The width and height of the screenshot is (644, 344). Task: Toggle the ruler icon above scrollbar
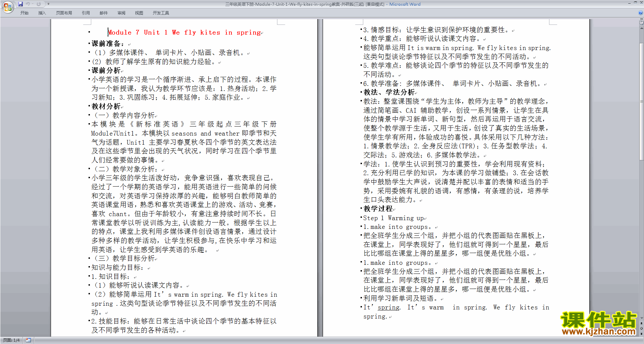pos(641,23)
